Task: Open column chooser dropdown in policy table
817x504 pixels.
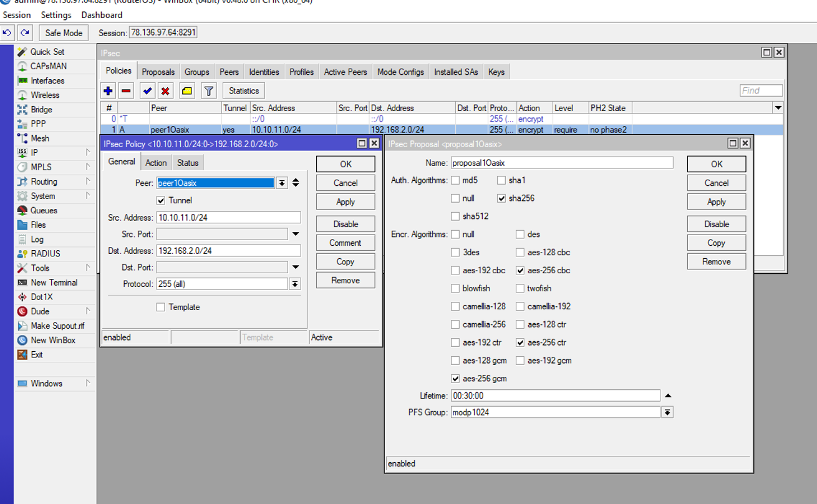Action: [x=778, y=108]
